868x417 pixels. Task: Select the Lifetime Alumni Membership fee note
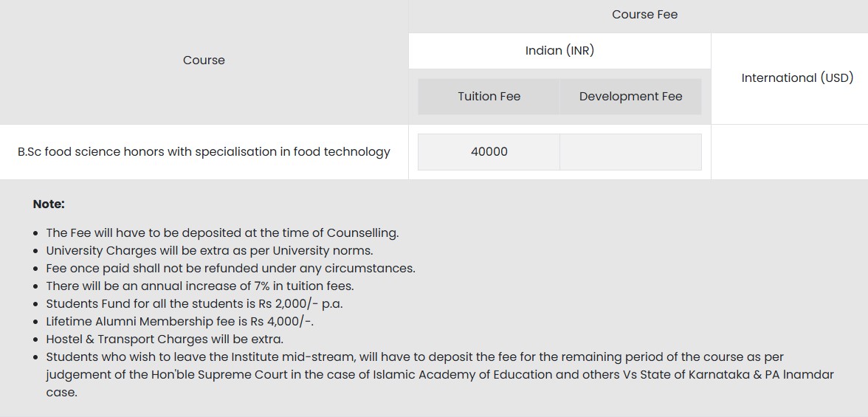pyautogui.click(x=185, y=322)
